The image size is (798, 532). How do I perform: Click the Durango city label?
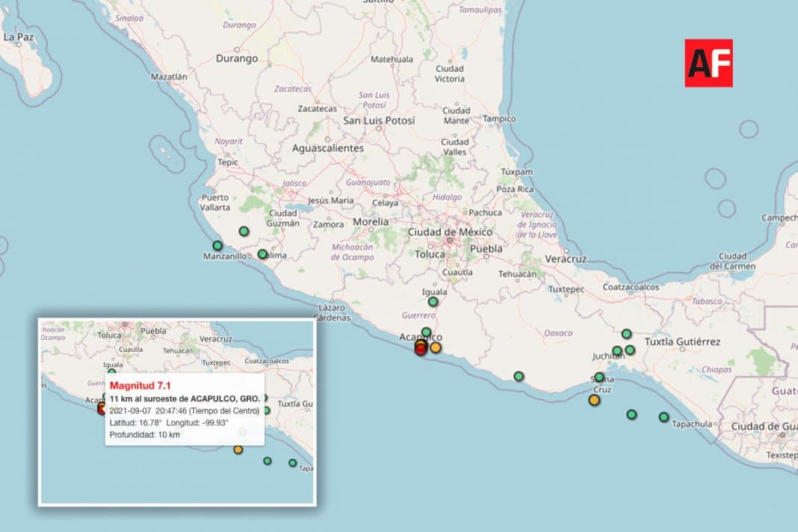coord(236,58)
